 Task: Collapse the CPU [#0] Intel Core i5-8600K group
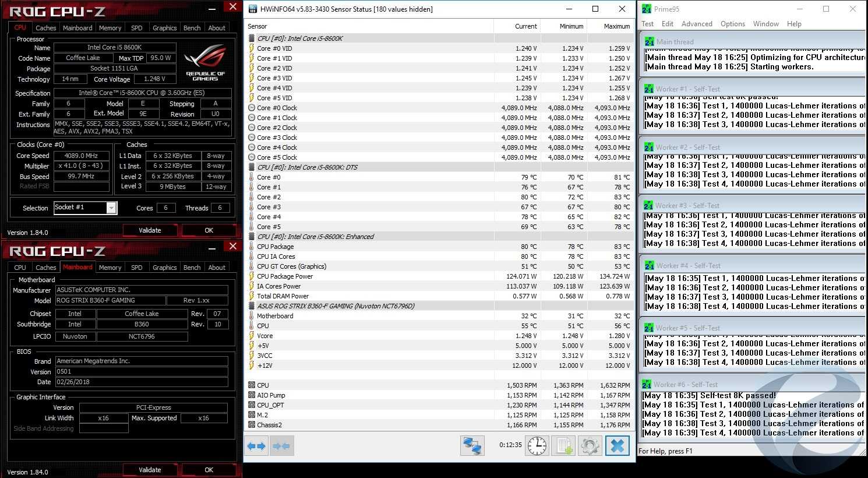click(252, 38)
